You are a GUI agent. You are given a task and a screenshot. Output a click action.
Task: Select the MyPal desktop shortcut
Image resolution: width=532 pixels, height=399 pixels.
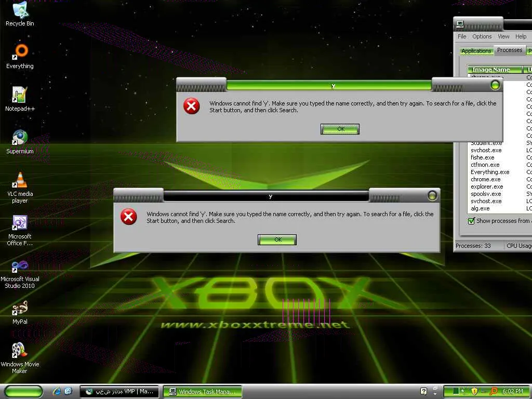pyautogui.click(x=20, y=312)
